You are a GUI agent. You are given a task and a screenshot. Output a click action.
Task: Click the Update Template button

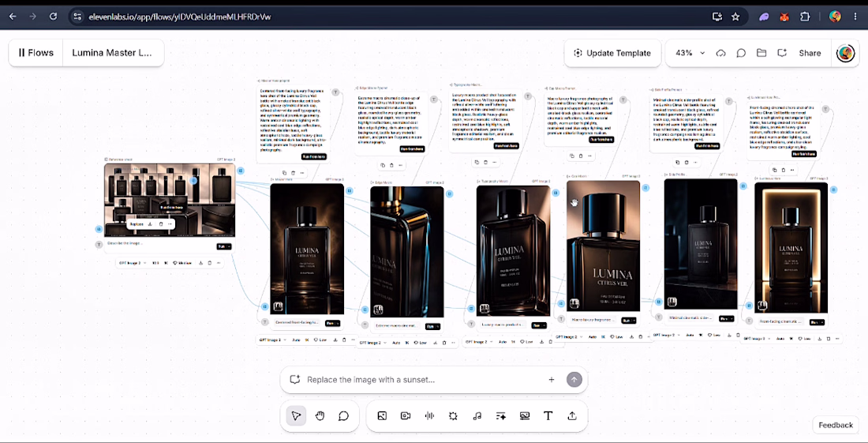point(612,53)
